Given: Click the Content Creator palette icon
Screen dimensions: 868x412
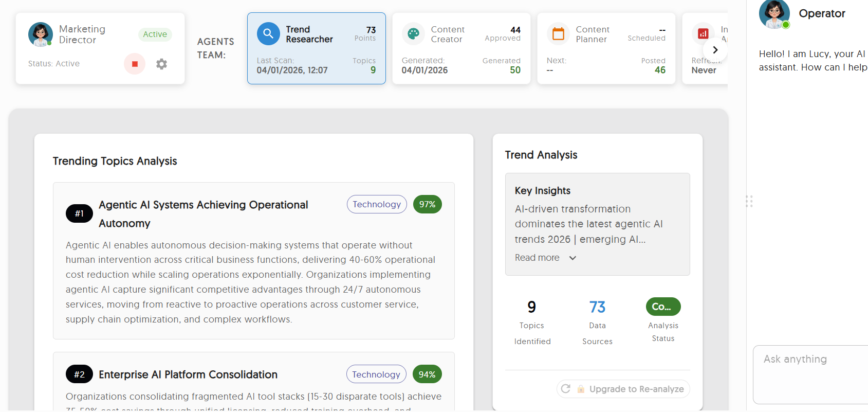Looking at the screenshot, I should point(413,34).
